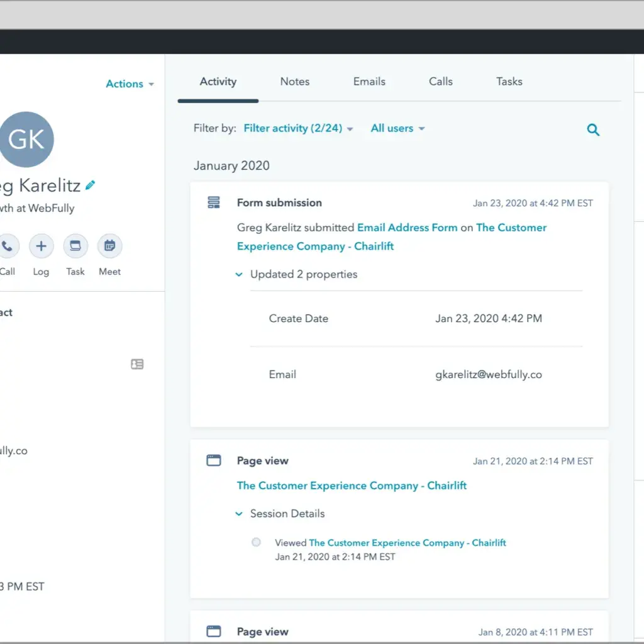Open the Chairlift page link under Page view title
This screenshot has width=644, height=644.
[352, 486]
